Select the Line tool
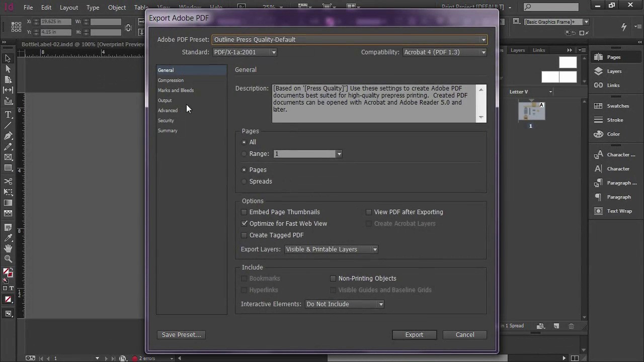The image size is (644, 362). [8, 125]
